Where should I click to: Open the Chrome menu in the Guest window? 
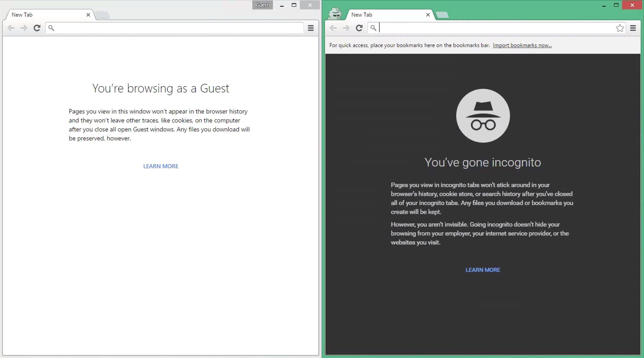pyautogui.click(x=310, y=28)
